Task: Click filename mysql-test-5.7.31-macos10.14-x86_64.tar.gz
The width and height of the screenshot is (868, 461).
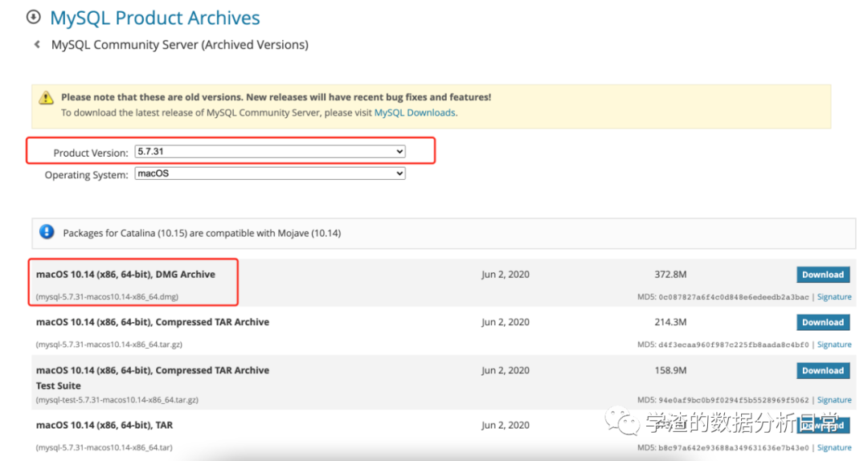Action: (x=117, y=400)
